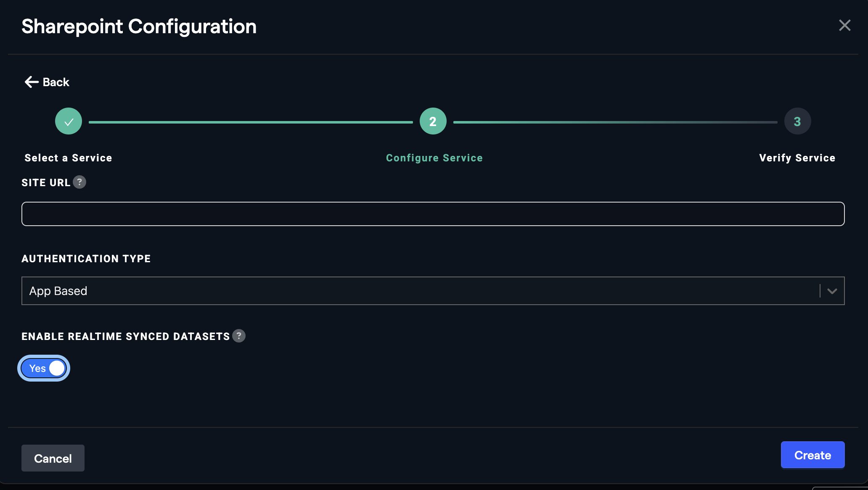
Task: Disable the realtime synced datasets toggle
Action: pos(43,369)
